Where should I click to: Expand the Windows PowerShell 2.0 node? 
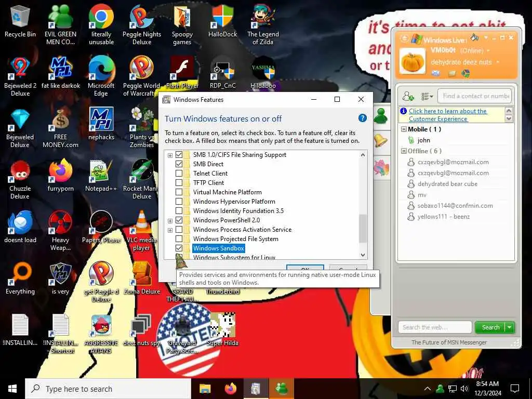point(170,221)
